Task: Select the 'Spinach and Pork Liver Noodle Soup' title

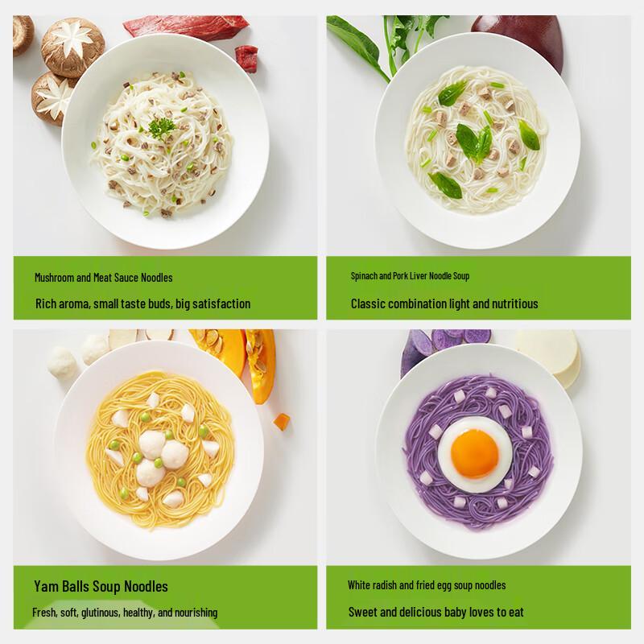Action: coord(410,276)
